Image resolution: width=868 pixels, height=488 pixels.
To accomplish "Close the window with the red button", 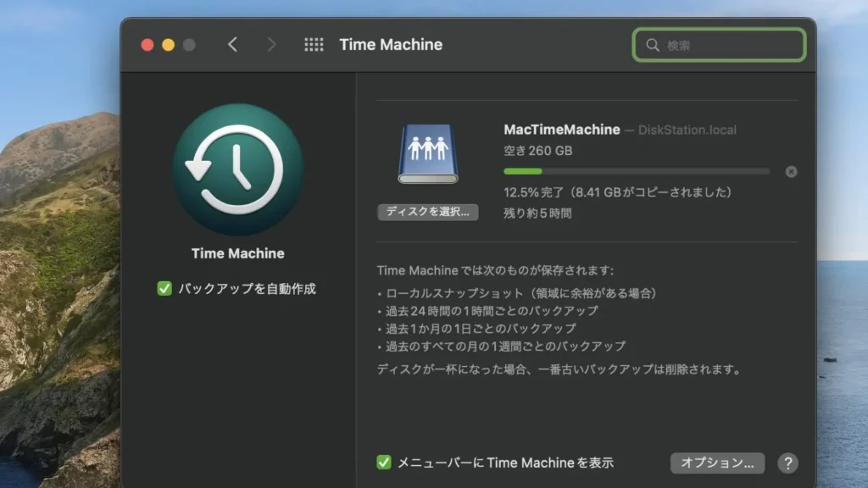I will pyautogui.click(x=147, y=45).
